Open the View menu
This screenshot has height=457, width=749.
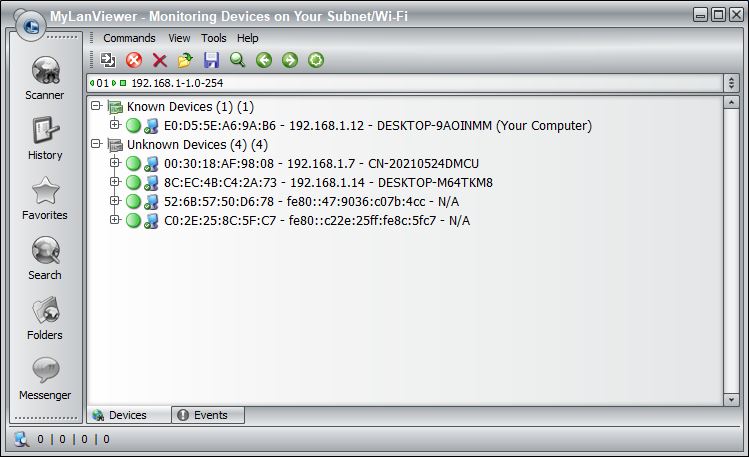[179, 38]
